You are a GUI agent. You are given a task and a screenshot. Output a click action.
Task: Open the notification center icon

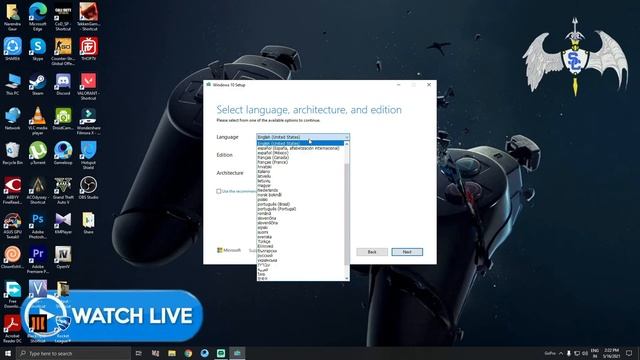pos(629,353)
